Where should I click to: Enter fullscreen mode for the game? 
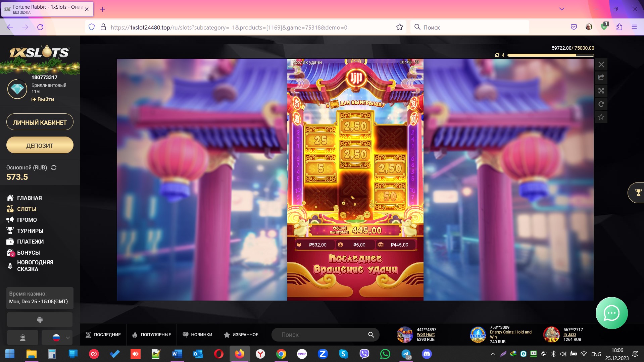click(601, 91)
